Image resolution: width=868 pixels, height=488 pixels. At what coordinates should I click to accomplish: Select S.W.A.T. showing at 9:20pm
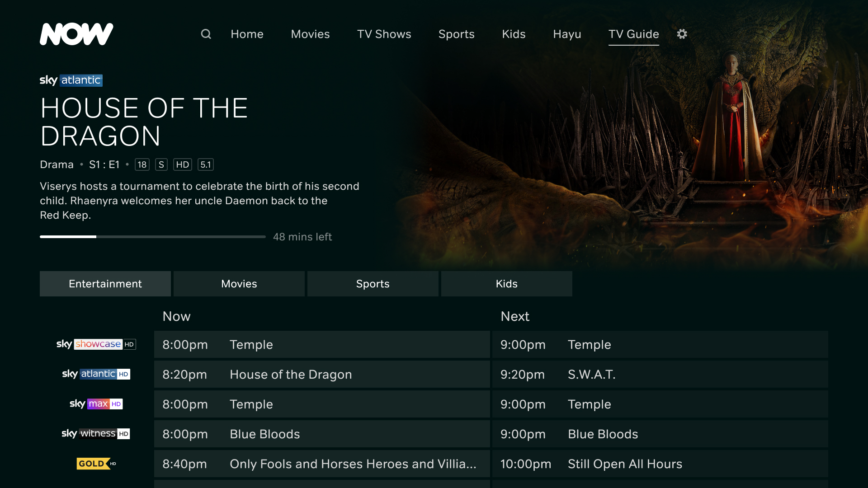click(660, 375)
